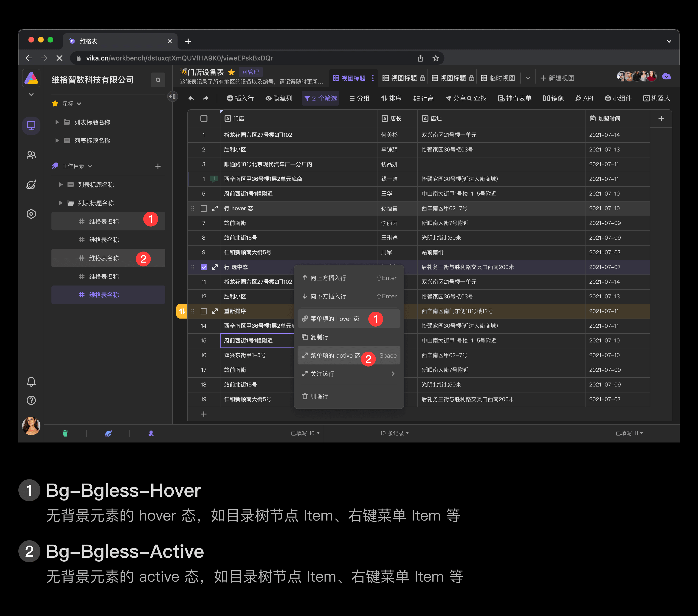Viewport: 698px width, 616px height.
Task: Expand first 列表标题名称 folder under 星标
Action: tap(57, 122)
